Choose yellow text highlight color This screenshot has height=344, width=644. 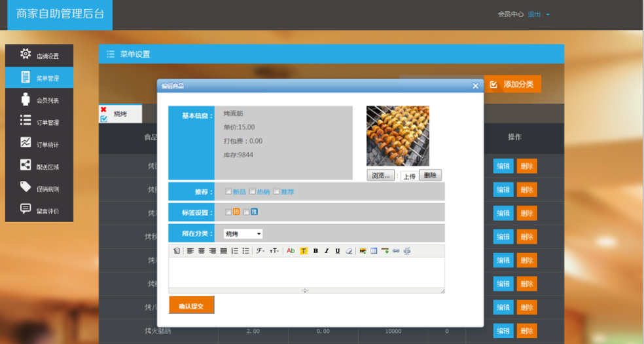[304, 251]
